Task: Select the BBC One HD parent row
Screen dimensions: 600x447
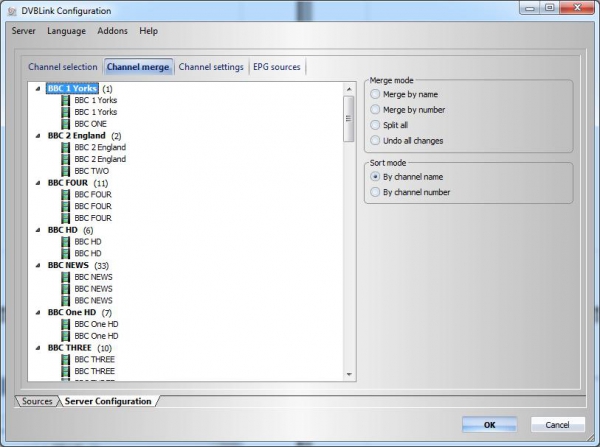Action: [x=72, y=312]
